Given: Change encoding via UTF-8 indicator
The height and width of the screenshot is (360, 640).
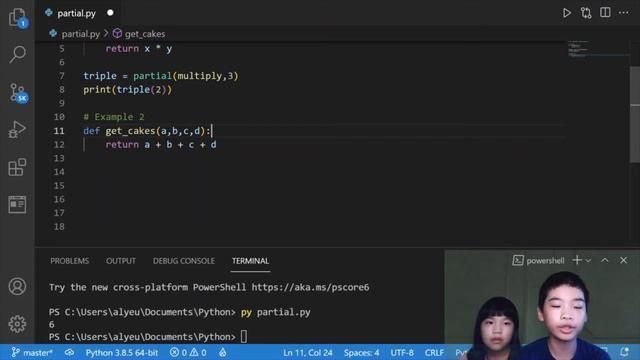Looking at the screenshot, I should [x=402, y=352].
